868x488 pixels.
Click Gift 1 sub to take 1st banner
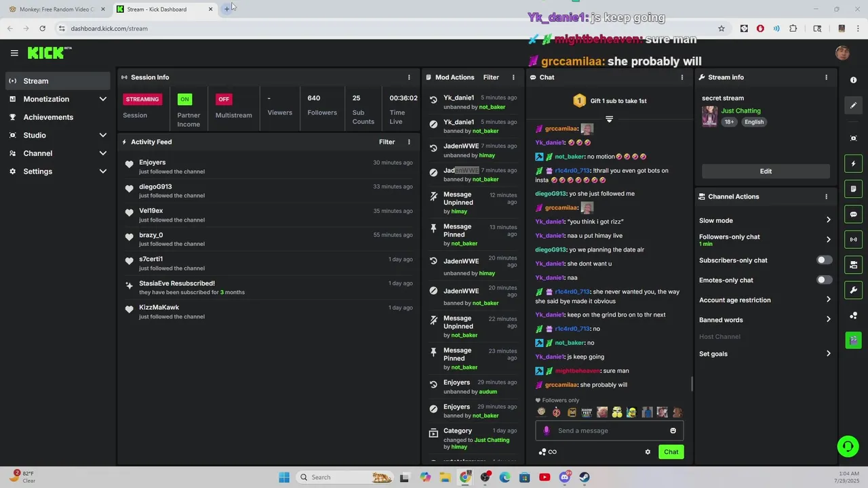(x=609, y=101)
